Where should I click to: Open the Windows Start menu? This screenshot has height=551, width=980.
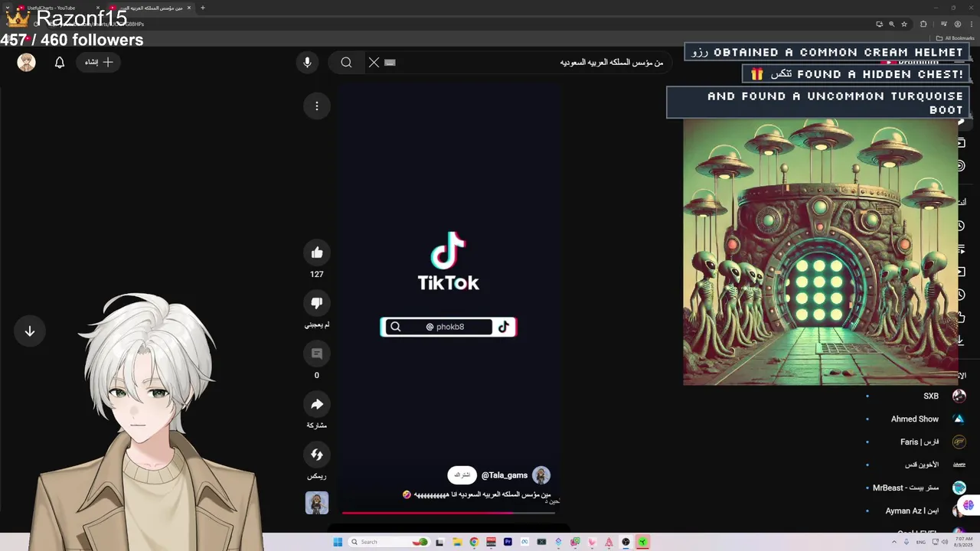pos(338,542)
